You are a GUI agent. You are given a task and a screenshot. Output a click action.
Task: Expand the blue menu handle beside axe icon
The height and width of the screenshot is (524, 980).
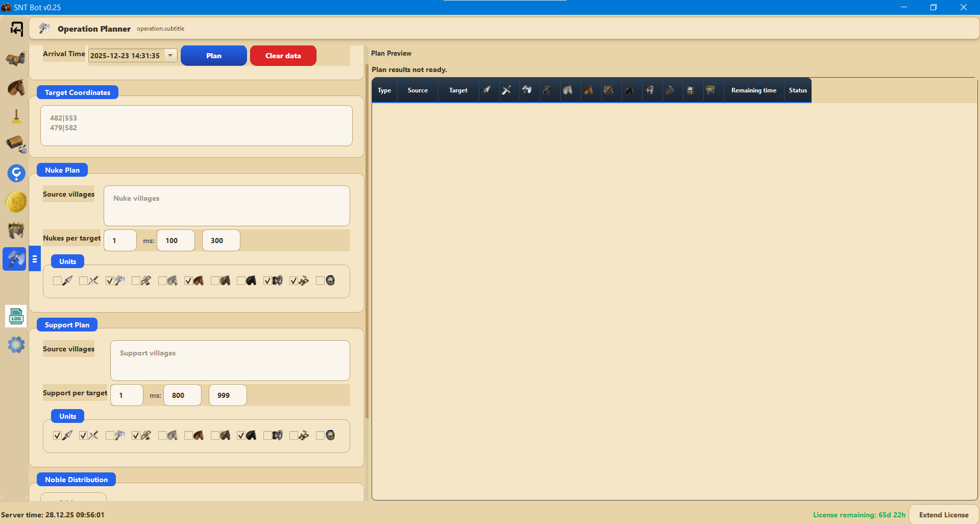35,259
